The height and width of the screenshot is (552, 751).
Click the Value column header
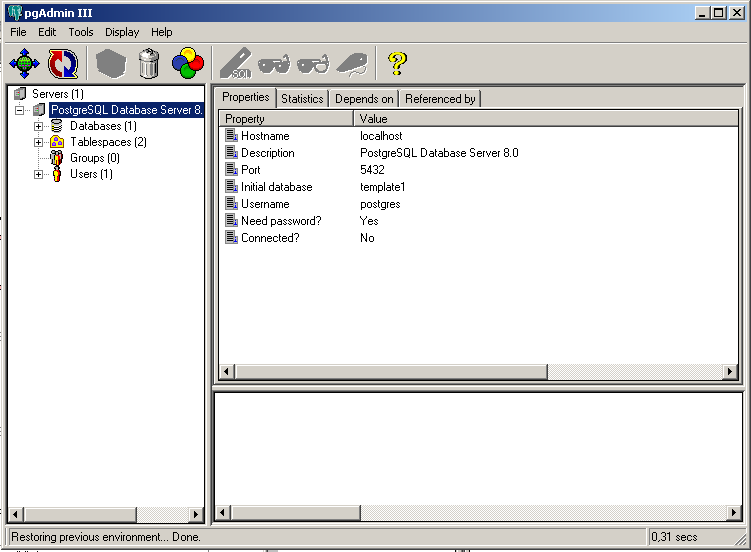pyautogui.click(x=546, y=118)
